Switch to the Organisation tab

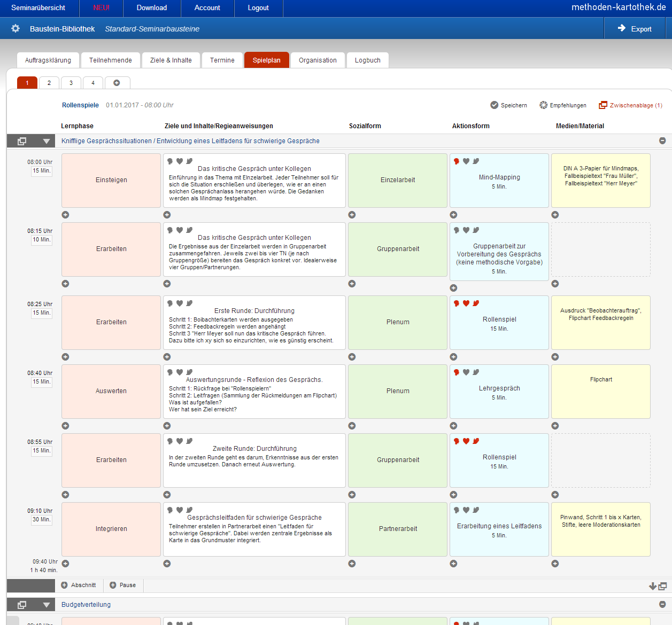click(x=318, y=60)
